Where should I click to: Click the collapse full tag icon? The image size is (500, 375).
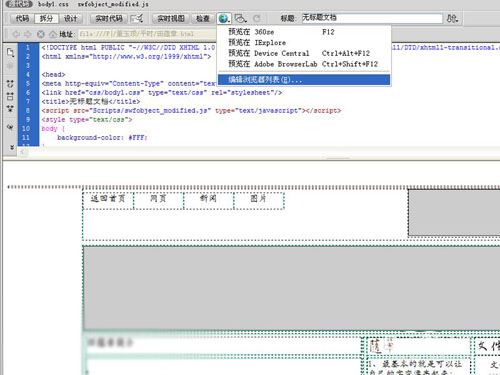point(10,84)
